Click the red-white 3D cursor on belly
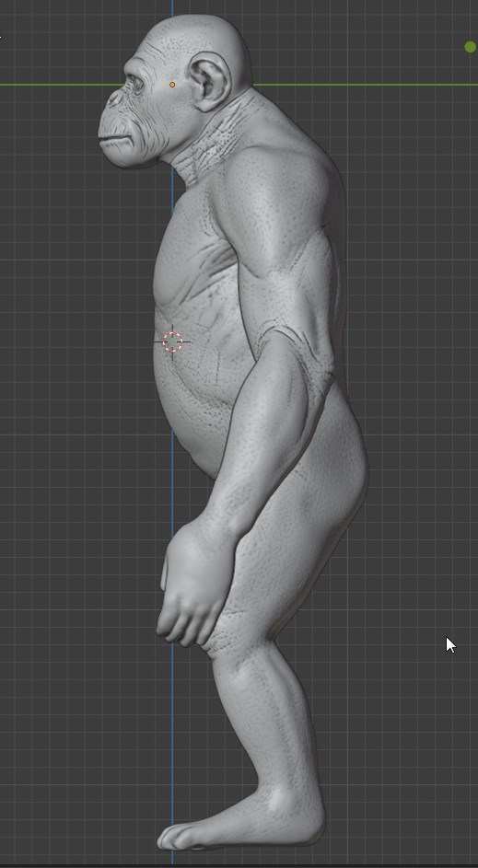Viewport: 478px width, 868px height. tap(172, 342)
